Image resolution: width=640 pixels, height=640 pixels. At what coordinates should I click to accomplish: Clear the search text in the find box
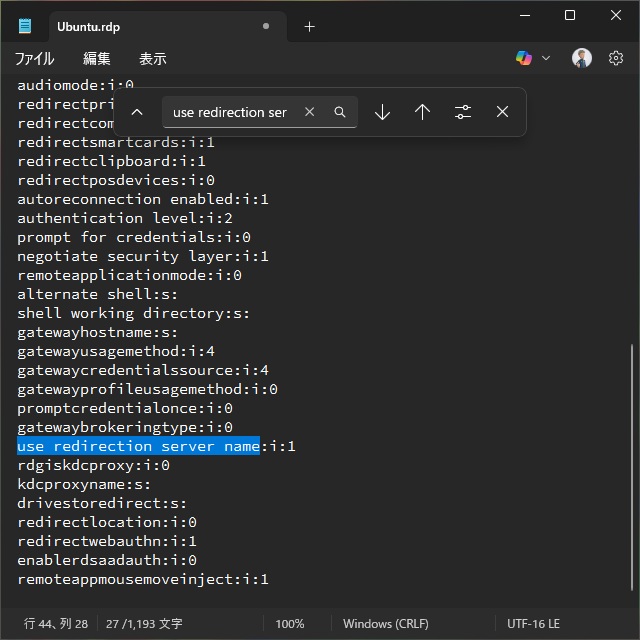[x=310, y=112]
